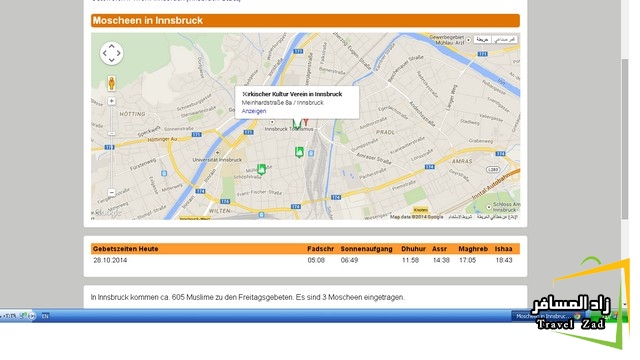Image resolution: width=640 pixels, height=360 pixels.
Task: Zoom out with the map minus button
Action: 111,192
